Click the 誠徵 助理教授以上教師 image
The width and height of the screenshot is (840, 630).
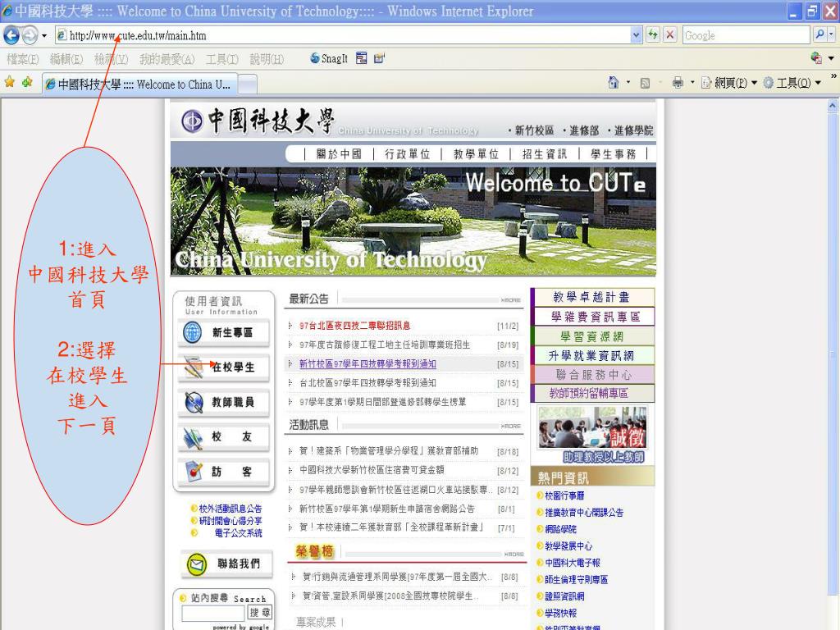(592, 435)
